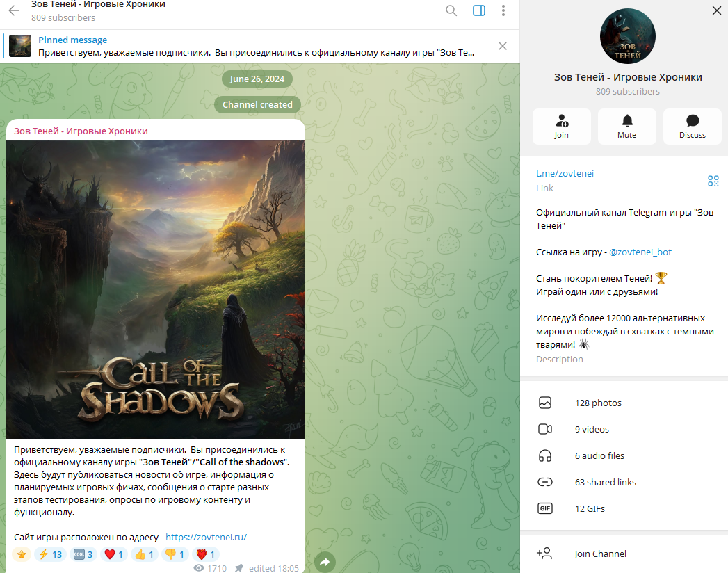Image resolution: width=728 pixels, height=573 pixels.
Task: Copy the t.me/zovtenei link
Action: point(565,173)
